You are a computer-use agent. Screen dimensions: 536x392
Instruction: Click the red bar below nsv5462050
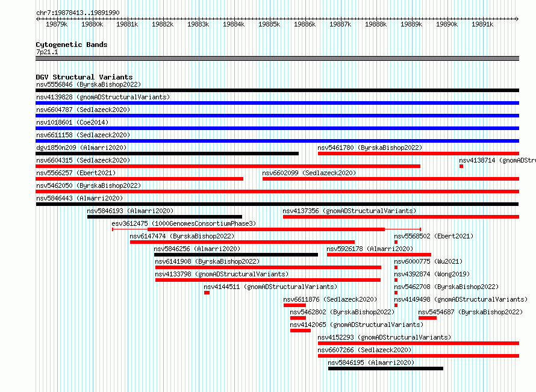277,191
